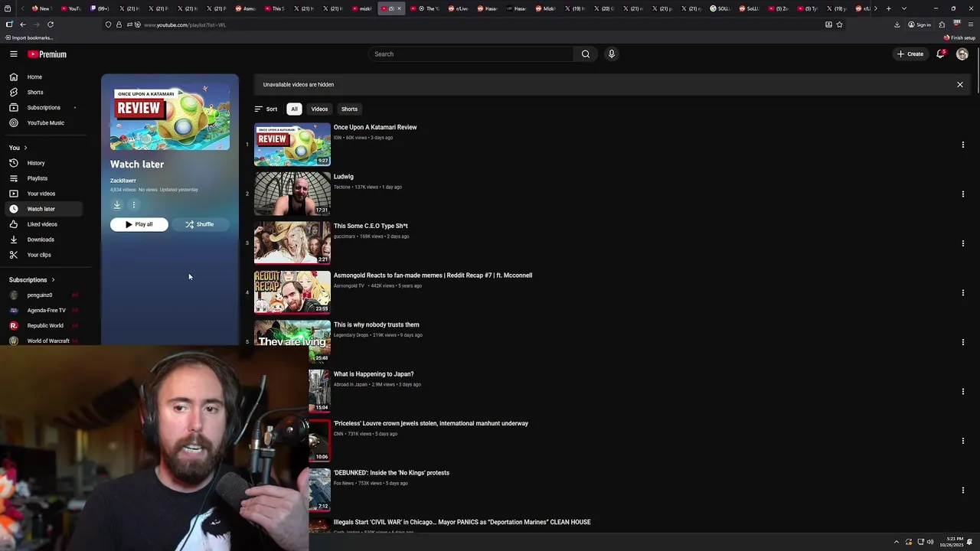The width and height of the screenshot is (980, 551).
Task: Click the YouTube search input field
Action: (471, 54)
